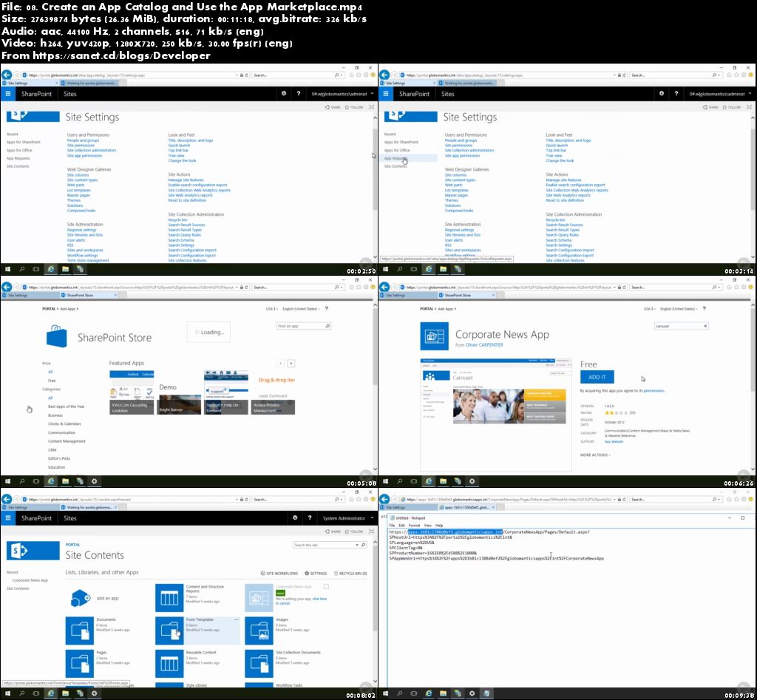The image size is (757, 700).
Task: Tick the checkbox beside the Corporate News App tile
Action: (x=326, y=587)
